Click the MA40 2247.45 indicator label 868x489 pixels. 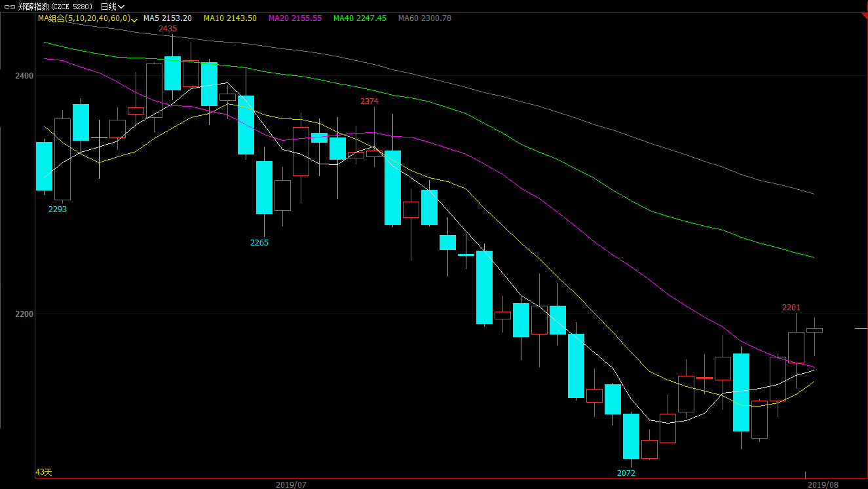[360, 18]
